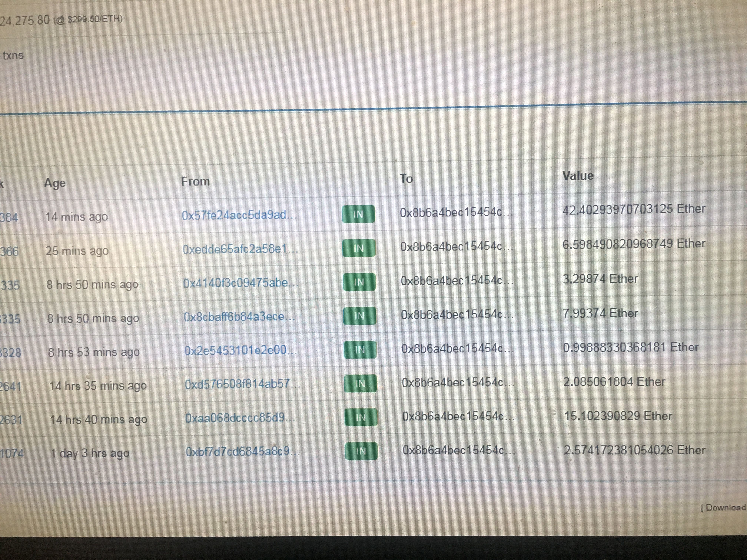Click the Value column header

tap(578, 176)
